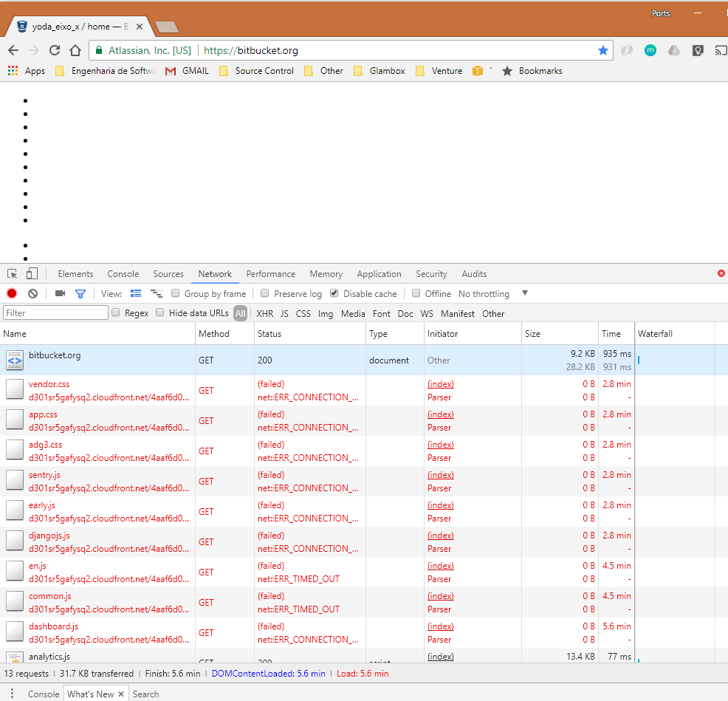Toggle the network filter funnel icon
Viewport: 728px width, 701px height.
pos(80,293)
